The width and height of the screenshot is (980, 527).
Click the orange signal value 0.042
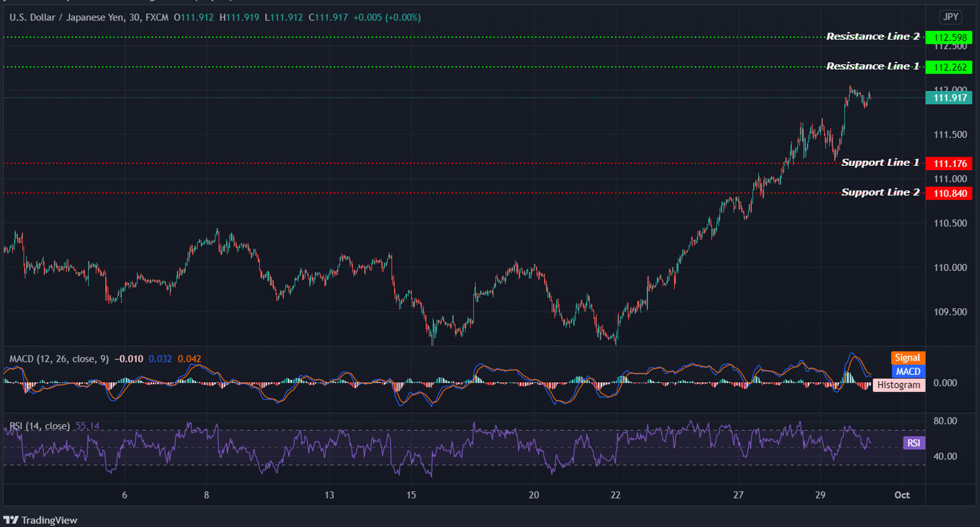pyautogui.click(x=189, y=359)
